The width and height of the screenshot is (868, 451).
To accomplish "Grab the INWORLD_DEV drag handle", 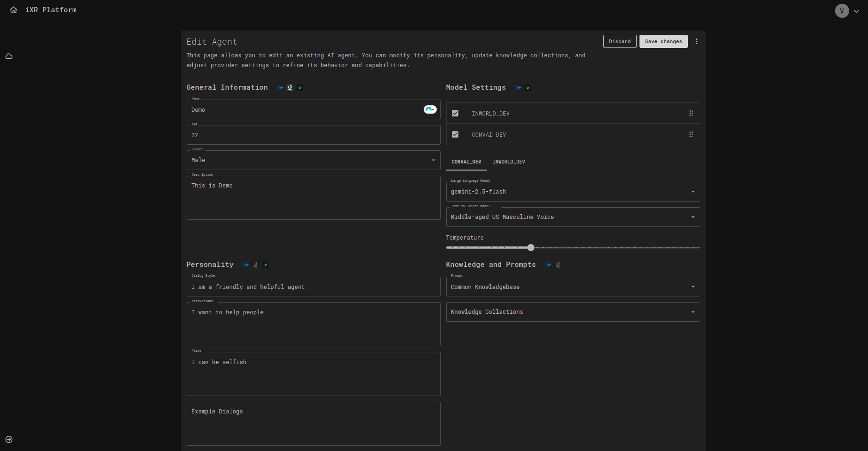I will pos(691,113).
